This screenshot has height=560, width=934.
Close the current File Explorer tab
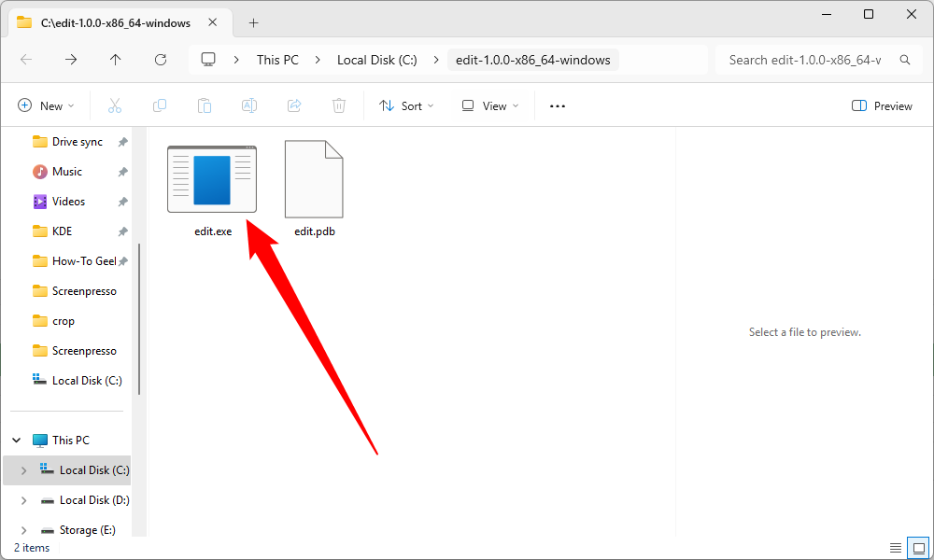[213, 22]
